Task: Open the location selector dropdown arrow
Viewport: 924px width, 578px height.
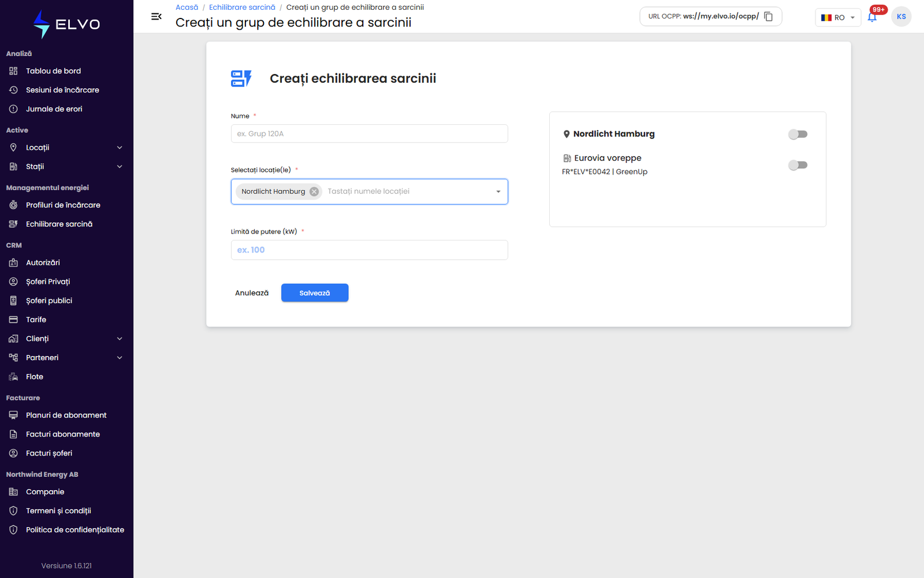Action: pos(498,192)
